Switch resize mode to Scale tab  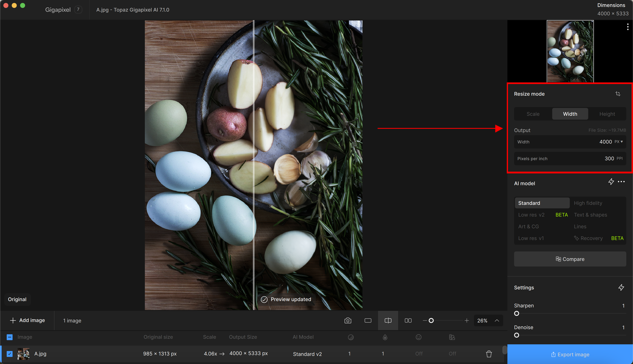[533, 114]
